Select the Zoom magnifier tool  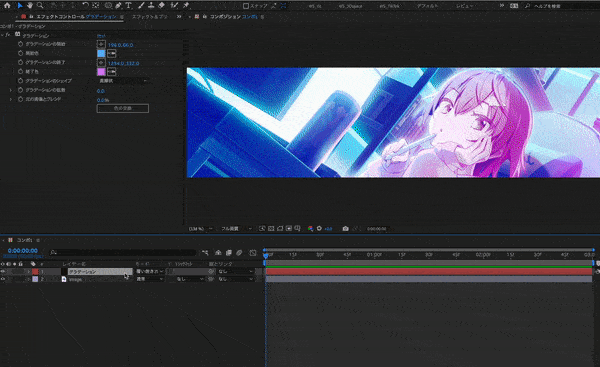click(x=40, y=5)
